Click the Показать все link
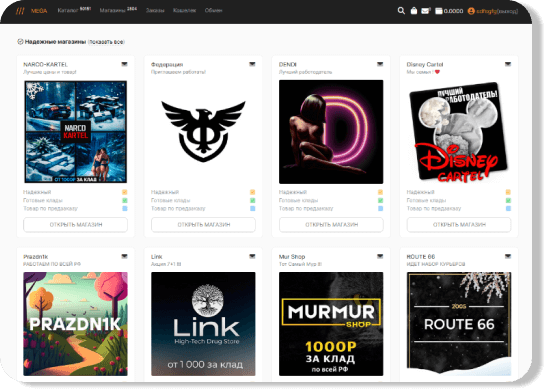This screenshot has height=390, width=546. click(x=106, y=42)
